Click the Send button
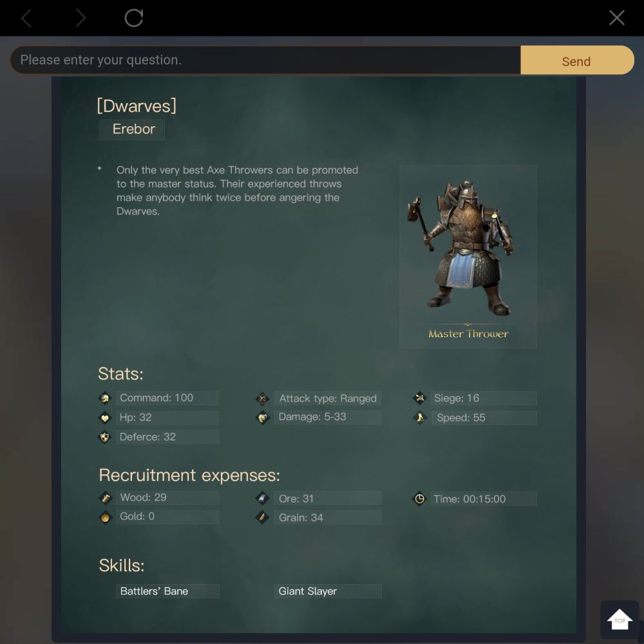 pyautogui.click(x=576, y=60)
